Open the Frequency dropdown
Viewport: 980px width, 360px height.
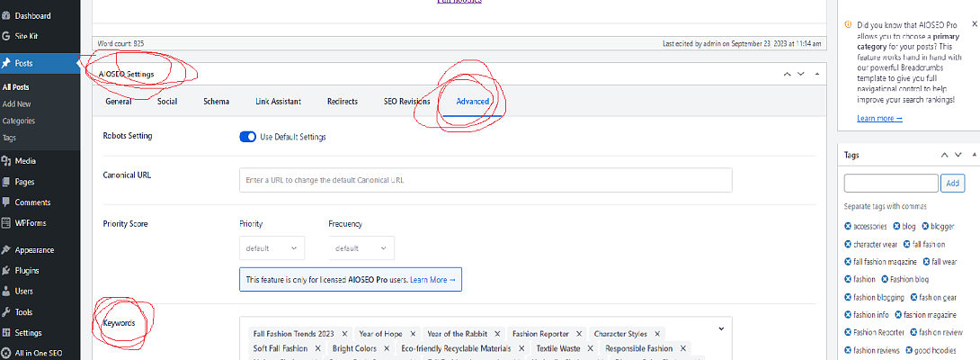click(361, 248)
